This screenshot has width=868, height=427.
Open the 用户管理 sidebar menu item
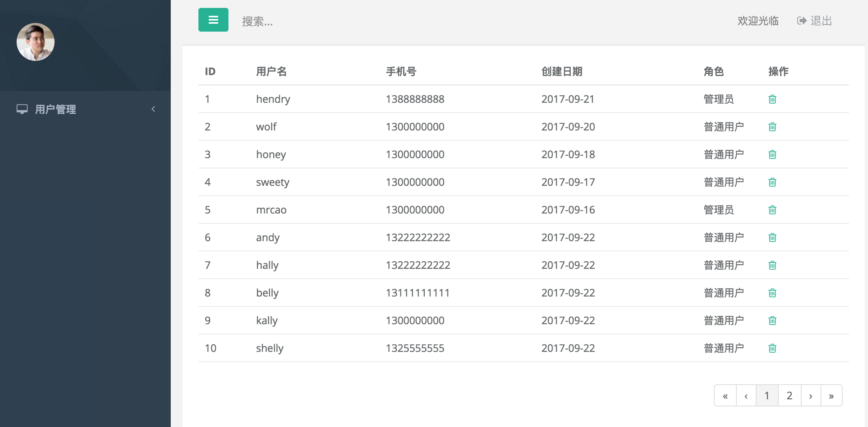(x=55, y=109)
